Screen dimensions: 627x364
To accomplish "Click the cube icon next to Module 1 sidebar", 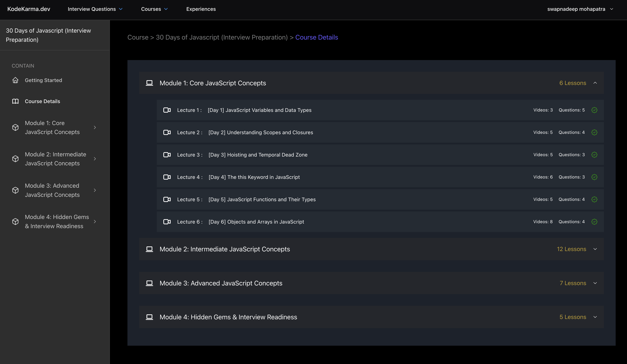I will pyautogui.click(x=15, y=127).
